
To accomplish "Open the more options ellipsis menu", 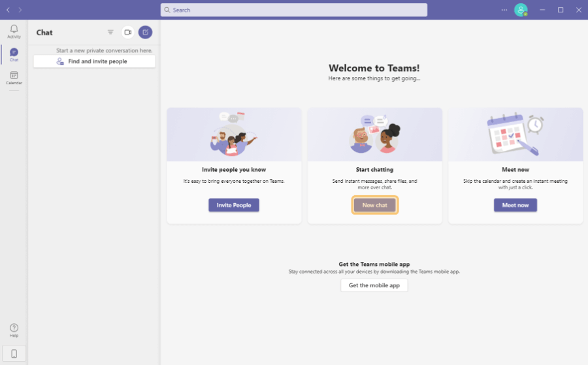I will (x=504, y=10).
